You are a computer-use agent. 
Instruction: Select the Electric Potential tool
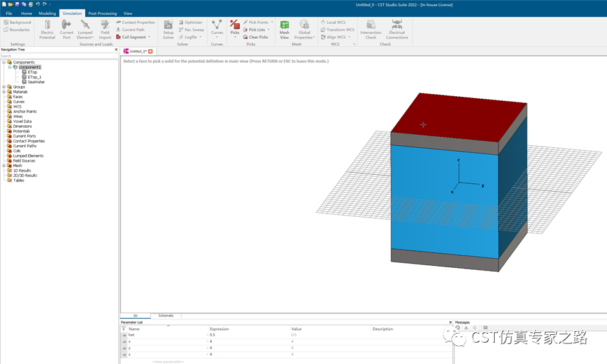click(47, 30)
